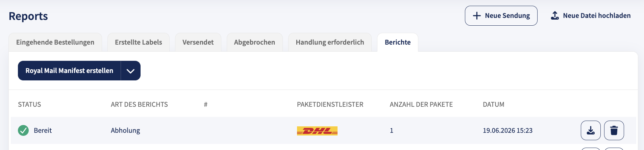Click the green Bereit status checkmark
Image resolution: width=644 pixels, height=150 pixels.
pos(23,130)
